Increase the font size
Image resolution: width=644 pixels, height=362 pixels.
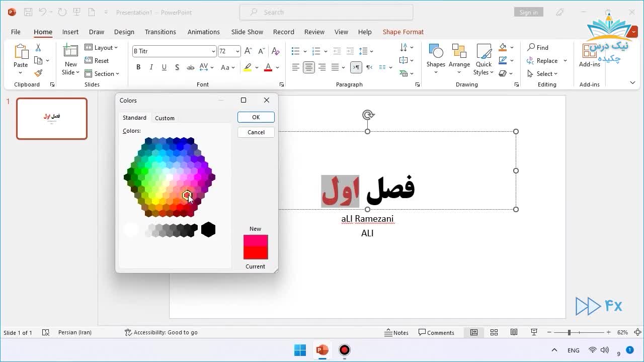[247, 50]
